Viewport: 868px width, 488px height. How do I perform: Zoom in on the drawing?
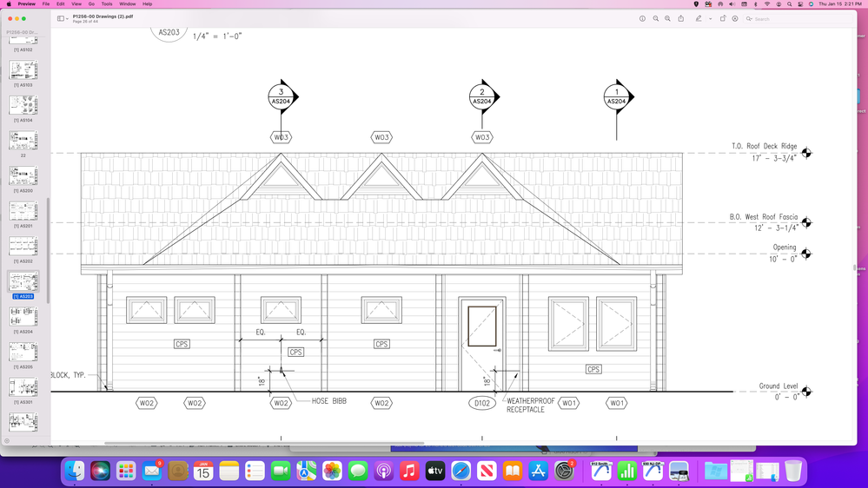point(667,19)
